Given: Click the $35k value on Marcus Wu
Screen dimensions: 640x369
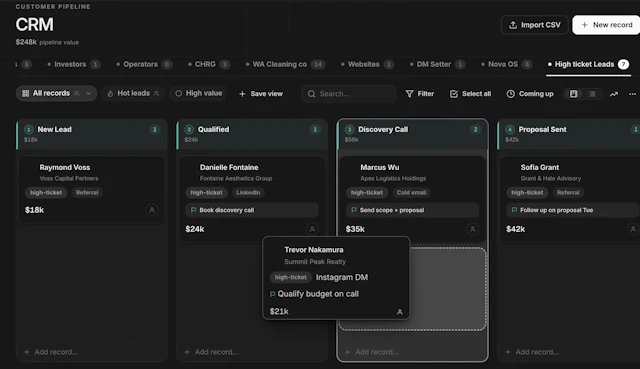Looking at the screenshot, I should pyautogui.click(x=355, y=229).
